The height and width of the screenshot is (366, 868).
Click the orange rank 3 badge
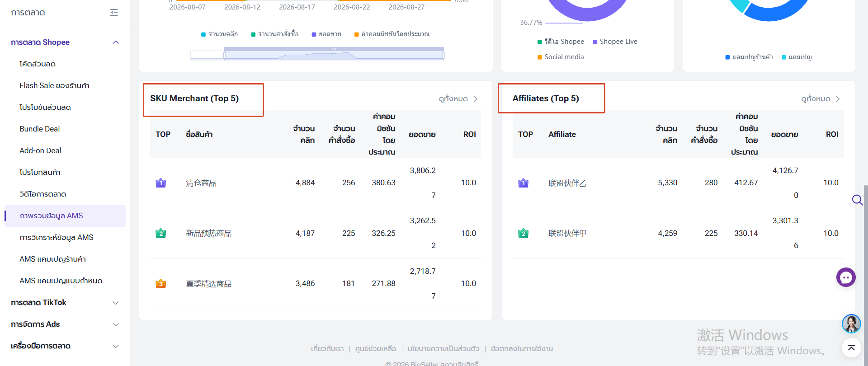click(160, 284)
